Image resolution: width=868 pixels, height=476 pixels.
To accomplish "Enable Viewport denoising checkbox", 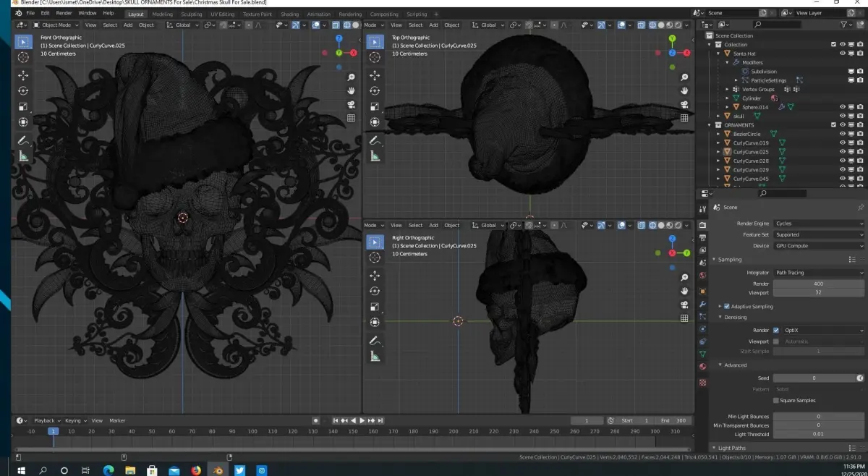I will [x=776, y=341].
